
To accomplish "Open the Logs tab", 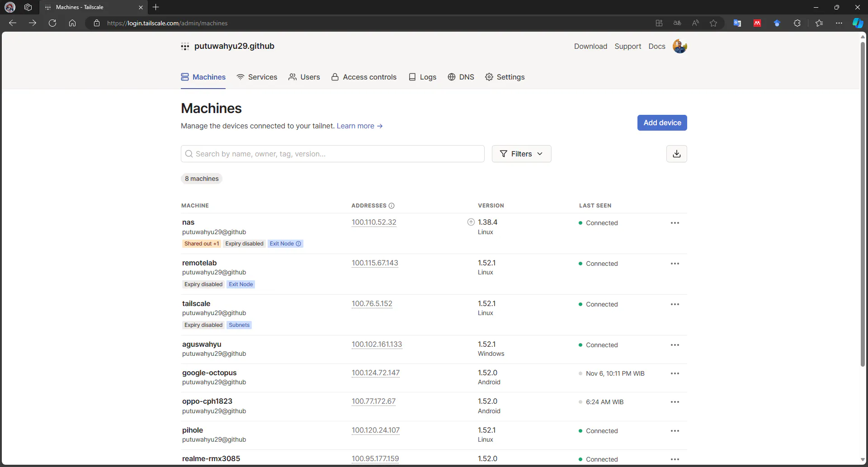I will tap(422, 77).
